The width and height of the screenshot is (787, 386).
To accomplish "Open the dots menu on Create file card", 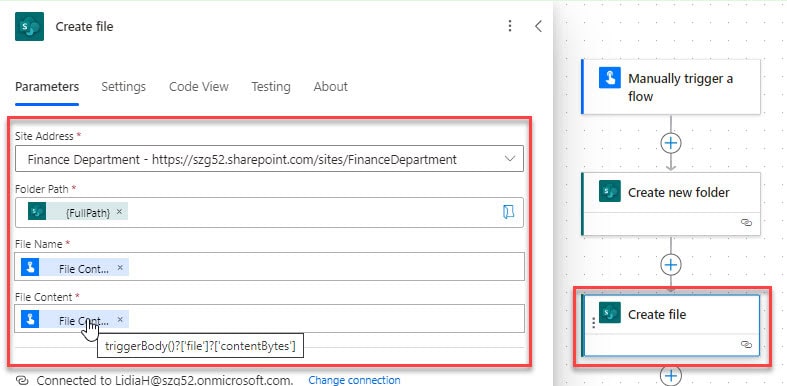I will 594,323.
